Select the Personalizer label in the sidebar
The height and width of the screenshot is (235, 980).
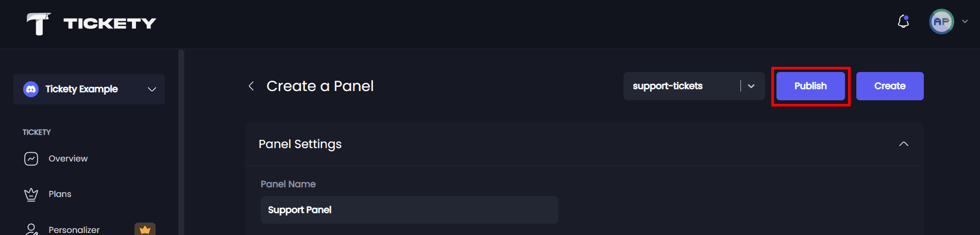pyautogui.click(x=74, y=230)
